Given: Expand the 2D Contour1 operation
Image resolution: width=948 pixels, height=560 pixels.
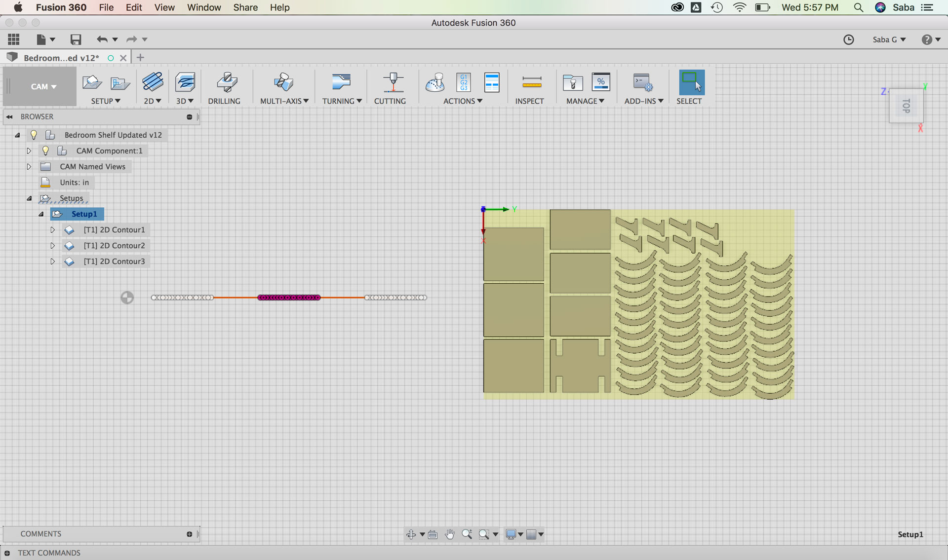Looking at the screenshot, I should [52, 230].
